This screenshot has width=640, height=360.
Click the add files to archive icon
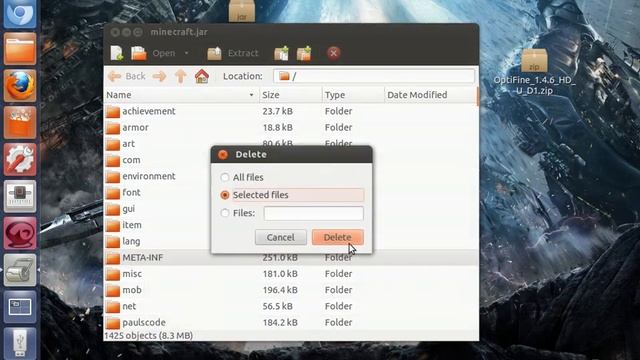tap(281, 53)
